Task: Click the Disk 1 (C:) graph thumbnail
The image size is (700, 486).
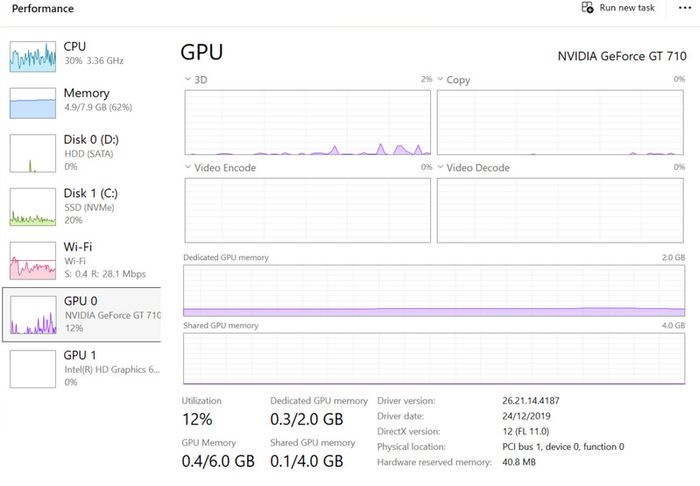Action: 33,207
